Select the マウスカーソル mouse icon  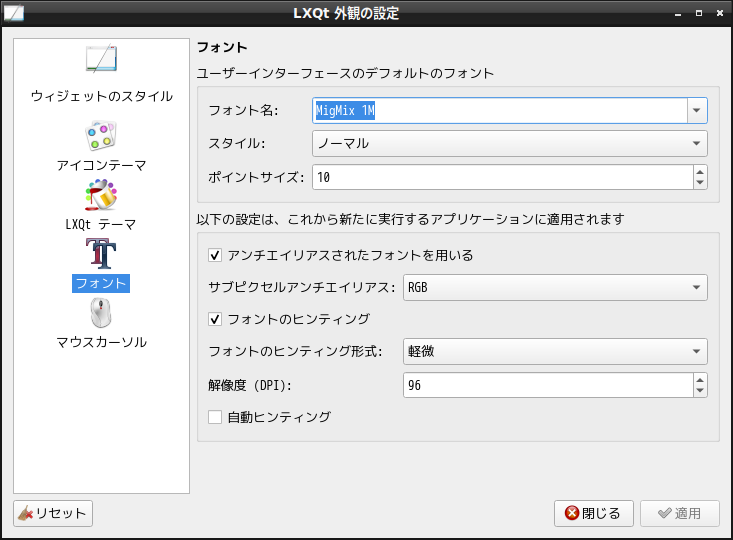(x=101, y=313)
